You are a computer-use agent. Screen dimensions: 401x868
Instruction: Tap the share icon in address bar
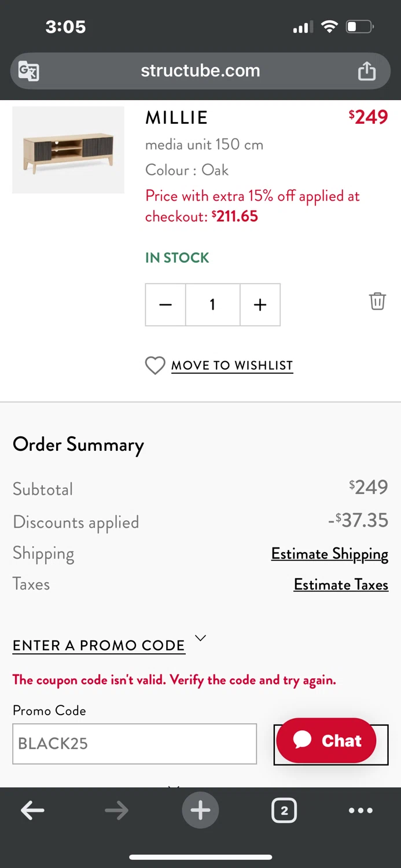(366, 71)
